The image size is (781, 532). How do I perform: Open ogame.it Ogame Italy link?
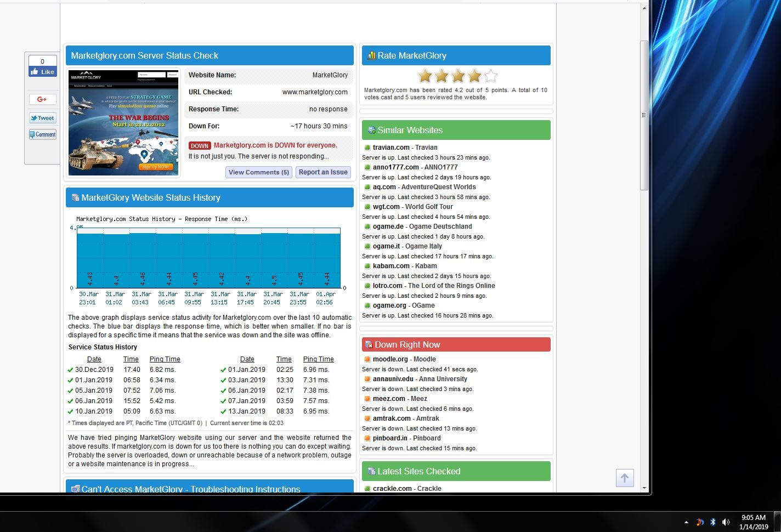pyautogui.click(x=407, y=246)
